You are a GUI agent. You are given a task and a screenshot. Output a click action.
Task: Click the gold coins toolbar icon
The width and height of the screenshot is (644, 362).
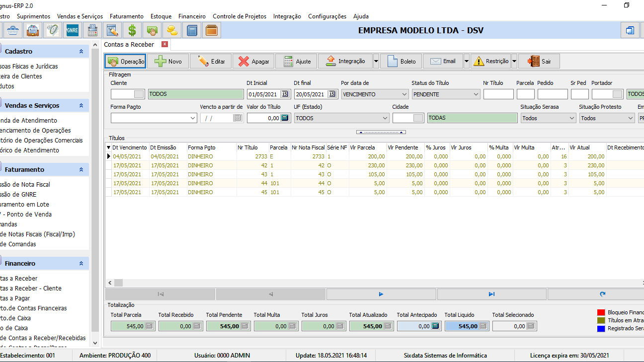pyautogui.click(x=172, y=30)
